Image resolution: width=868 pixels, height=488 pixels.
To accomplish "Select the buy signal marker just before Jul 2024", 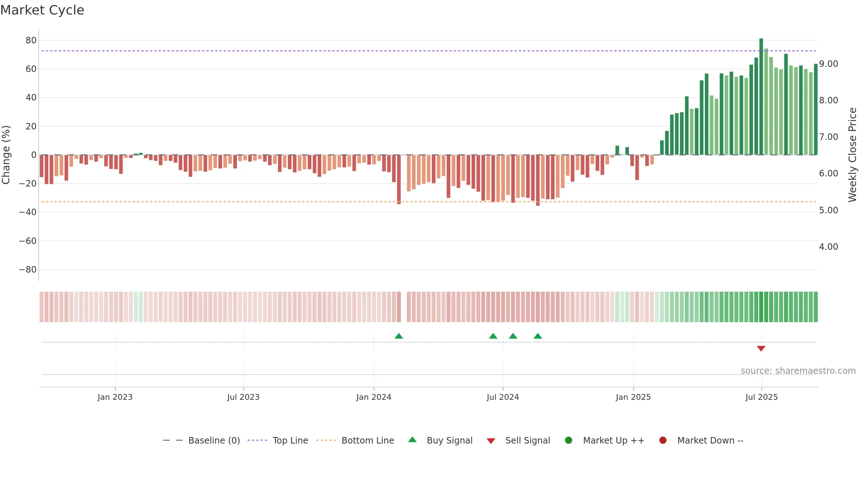I will tap(493, 336).
